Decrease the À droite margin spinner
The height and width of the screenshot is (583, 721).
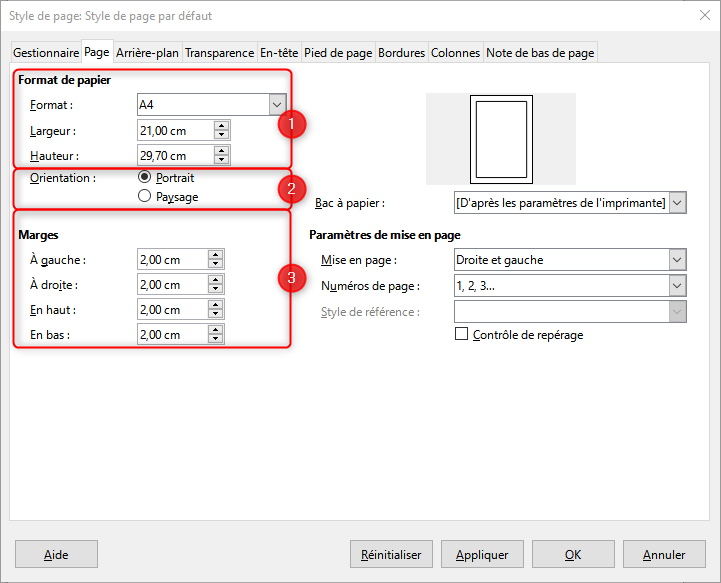tap(216, 290)
